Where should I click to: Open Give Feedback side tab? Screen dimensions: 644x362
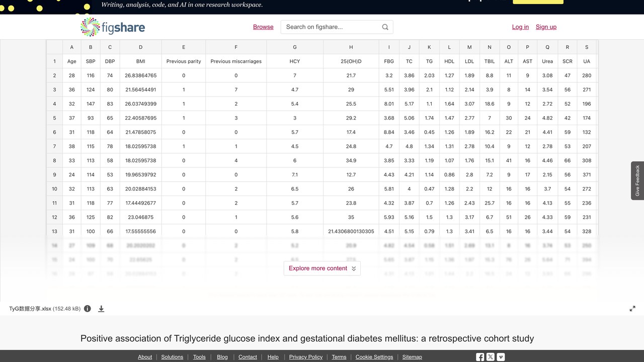(x=637, y=180)
